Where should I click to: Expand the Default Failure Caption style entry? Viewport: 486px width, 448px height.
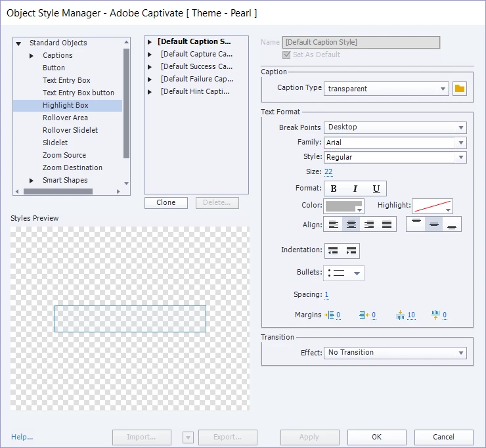coord(149,79)
